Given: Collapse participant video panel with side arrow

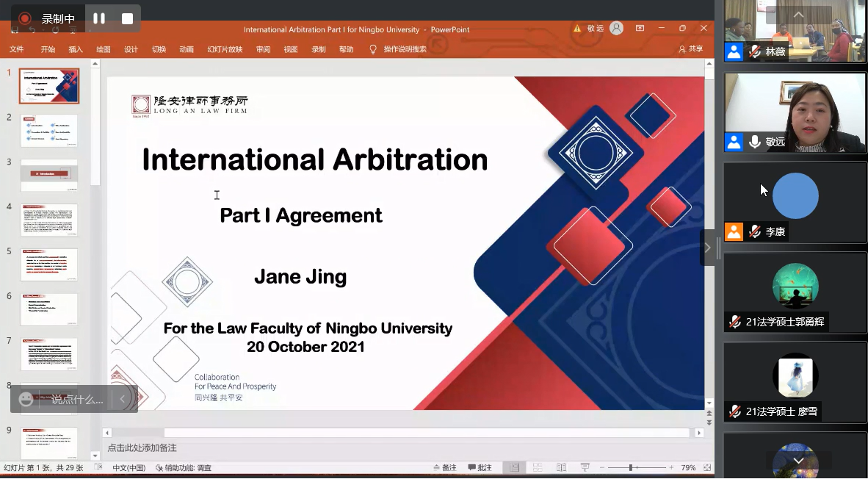Looking at the screenshot, I should pyautogui.click(x=707, y=248).
